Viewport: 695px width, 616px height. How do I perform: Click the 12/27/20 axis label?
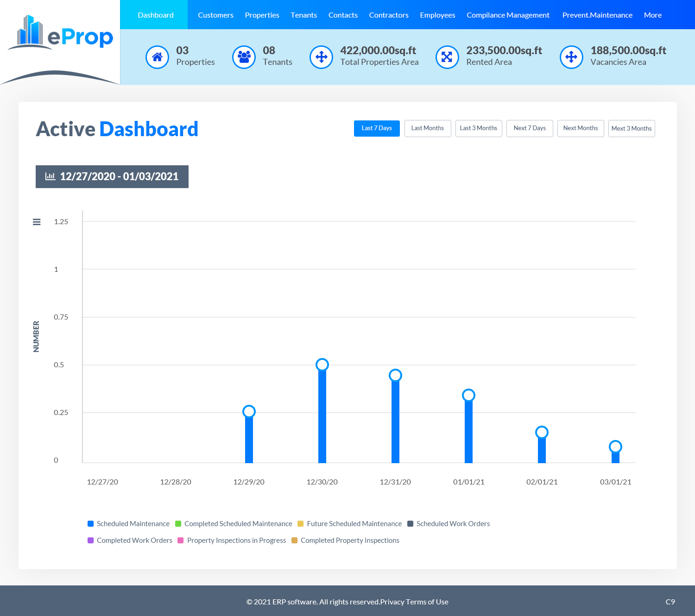pos(102,482)
